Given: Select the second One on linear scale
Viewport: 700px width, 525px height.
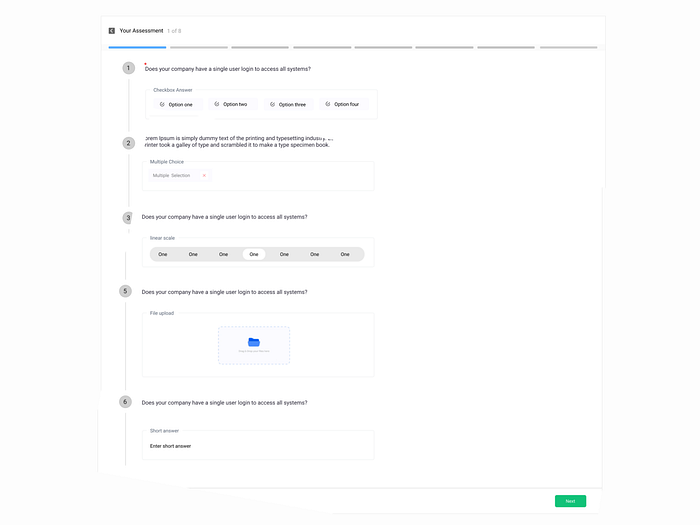Looking at the screenshot, I should [x=193, y=254].
